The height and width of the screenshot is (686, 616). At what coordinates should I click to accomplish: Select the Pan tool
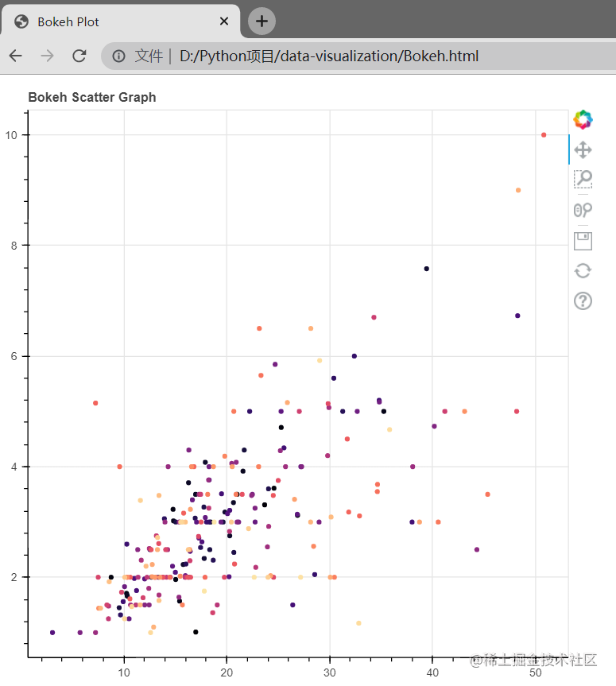[x=583, y=149]
